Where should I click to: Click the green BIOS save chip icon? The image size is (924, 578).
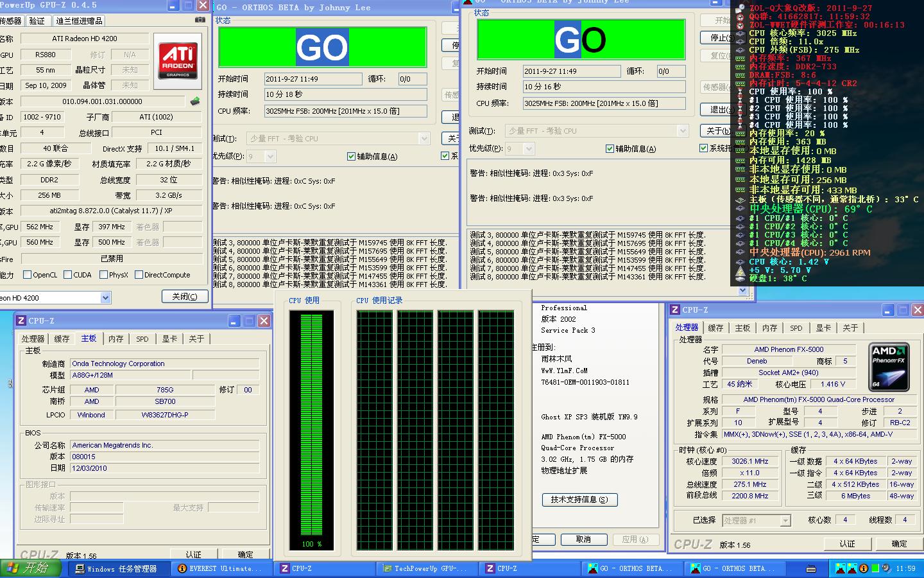click(x=195, y=101)
